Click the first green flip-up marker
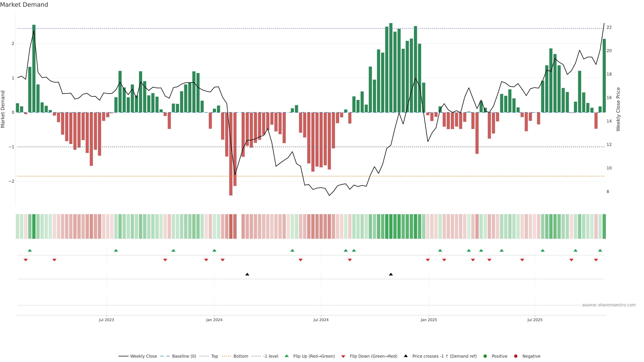 click(30, 250)
